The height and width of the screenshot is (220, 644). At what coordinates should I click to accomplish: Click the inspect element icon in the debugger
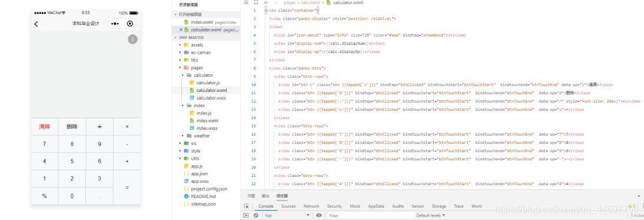tap(246, 206)
